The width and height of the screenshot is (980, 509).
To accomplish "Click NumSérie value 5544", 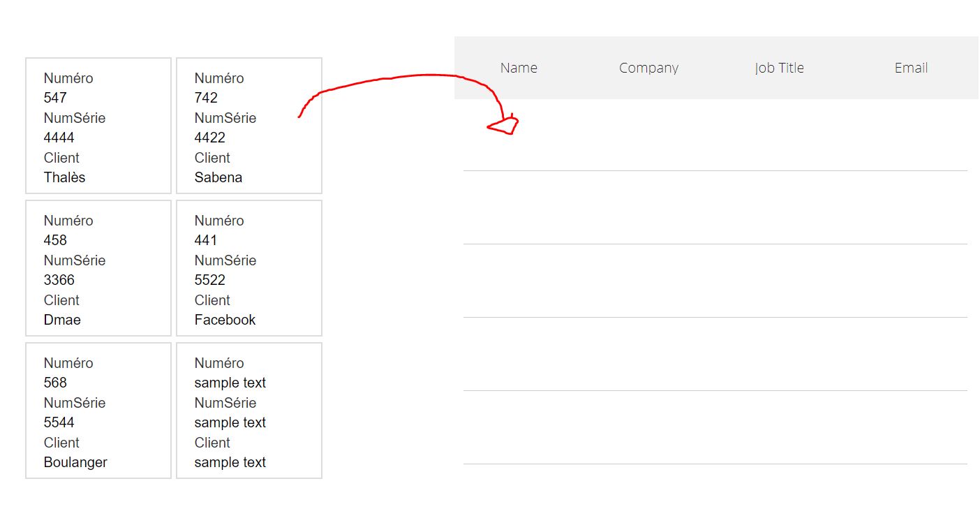I will point(59,422).
